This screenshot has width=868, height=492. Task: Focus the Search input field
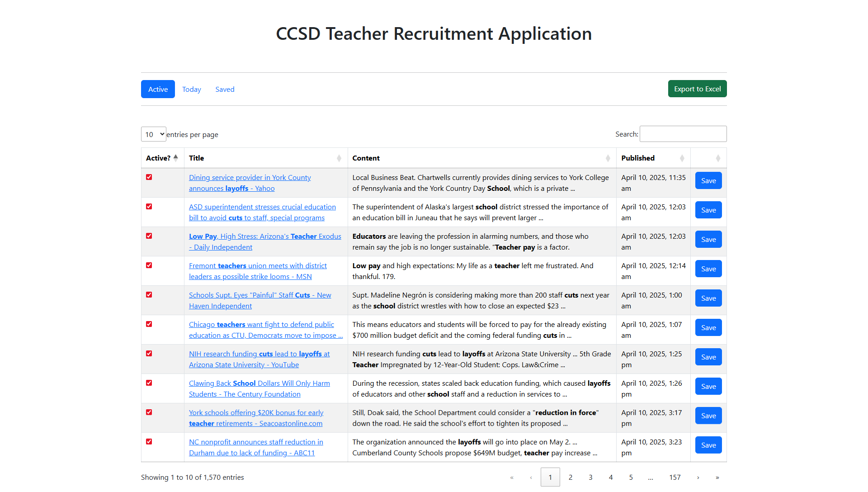(683, 134)
